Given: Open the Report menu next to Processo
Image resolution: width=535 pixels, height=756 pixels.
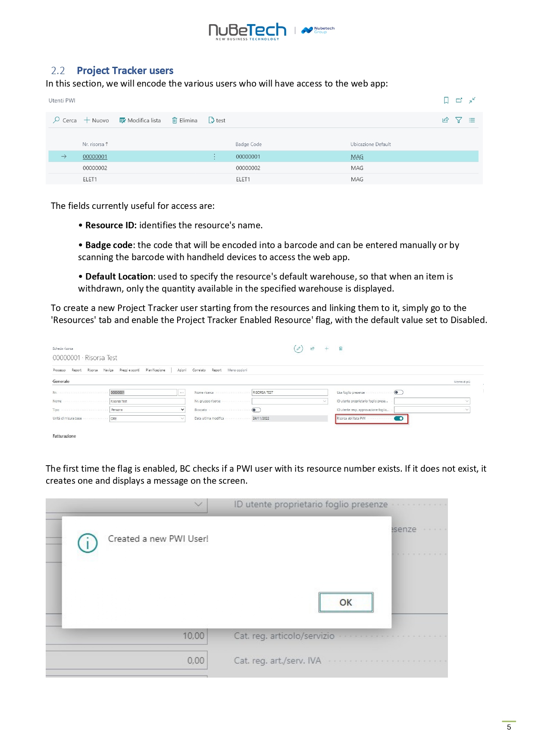Looking at the screenshot, I should 77,370.
